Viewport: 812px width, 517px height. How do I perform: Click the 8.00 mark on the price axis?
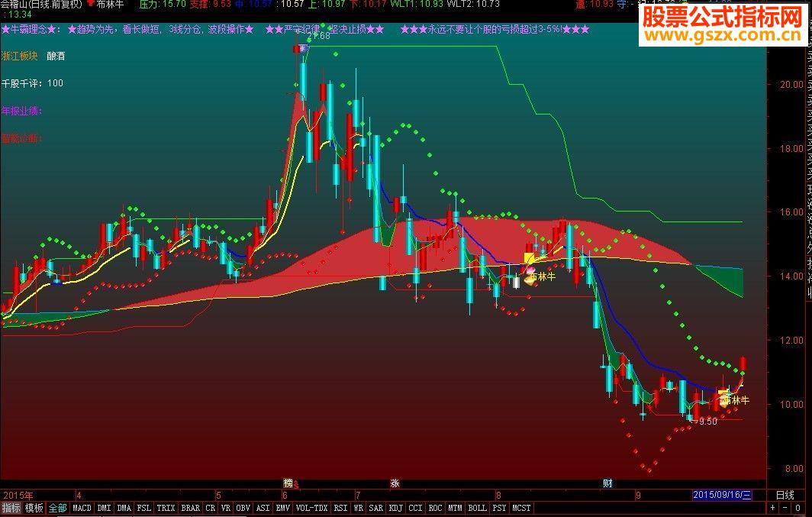(794, 468)
